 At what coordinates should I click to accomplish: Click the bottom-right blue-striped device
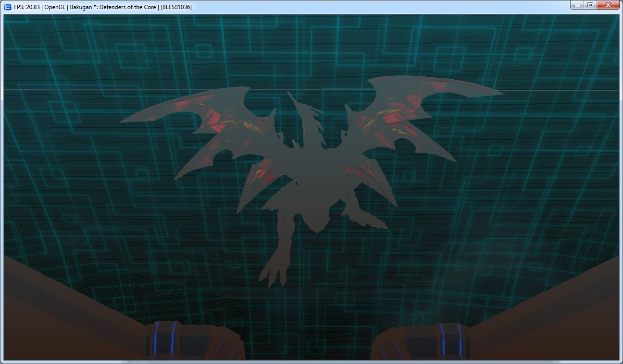click(423, 342)
